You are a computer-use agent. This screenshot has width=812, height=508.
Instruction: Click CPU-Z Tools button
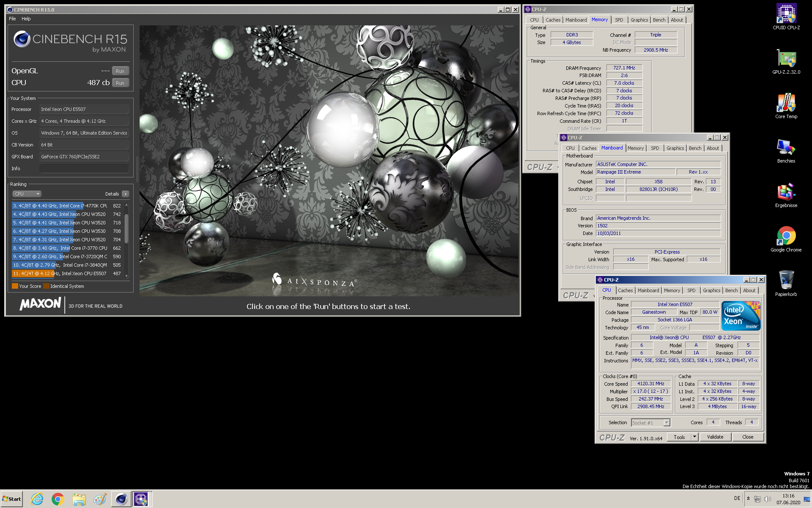tap(679, 437)
